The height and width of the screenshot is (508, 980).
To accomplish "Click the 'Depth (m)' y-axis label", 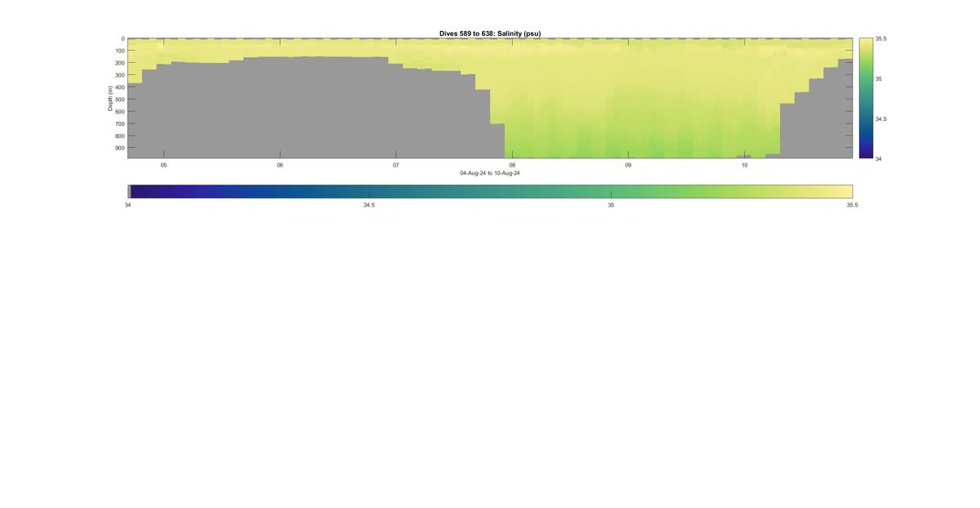I will pyautogui.click(x=109, y=98).
